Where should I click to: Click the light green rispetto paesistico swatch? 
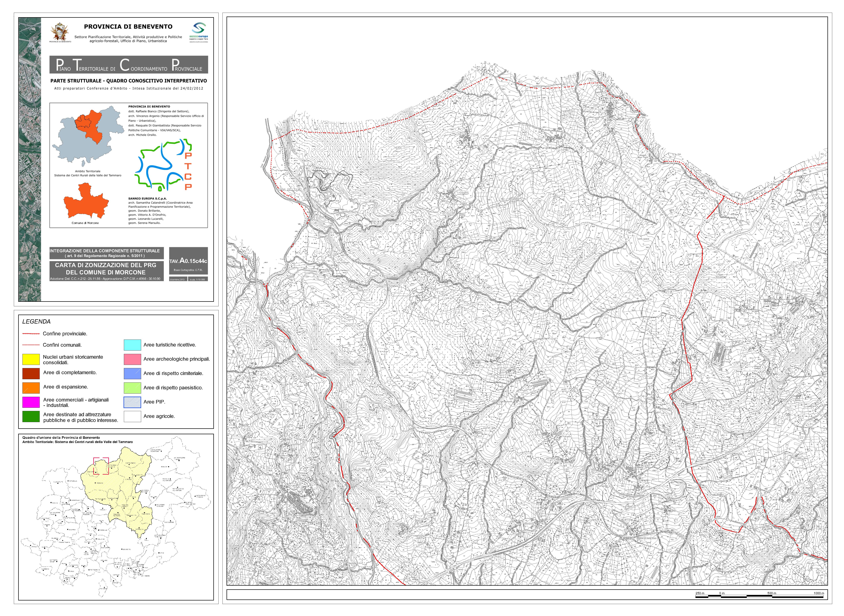[x=132, y=388]
